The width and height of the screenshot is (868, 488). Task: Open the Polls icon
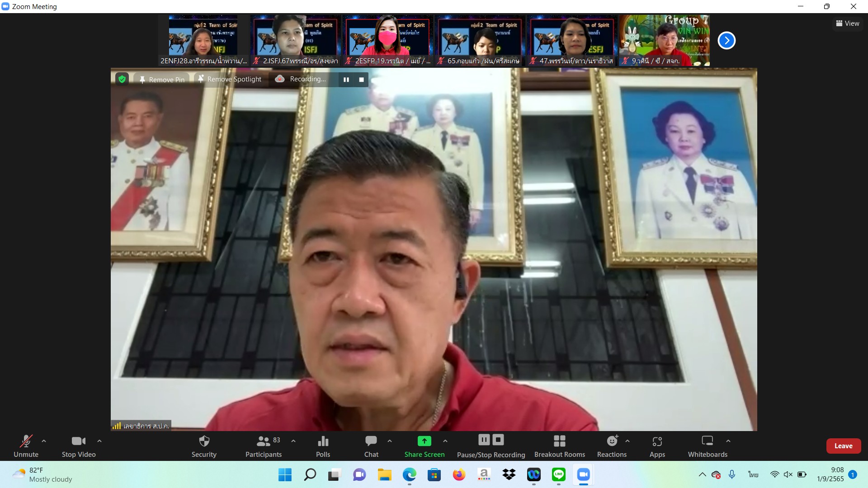click(323, 446)
